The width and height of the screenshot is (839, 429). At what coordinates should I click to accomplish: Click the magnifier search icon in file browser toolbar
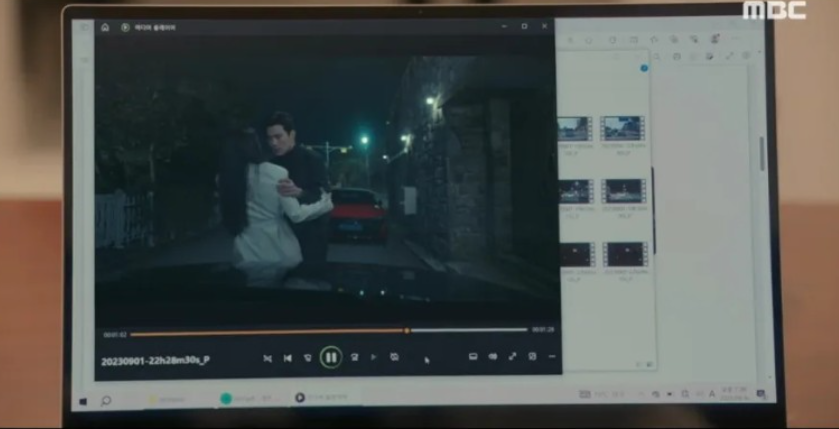click(657, 56)
